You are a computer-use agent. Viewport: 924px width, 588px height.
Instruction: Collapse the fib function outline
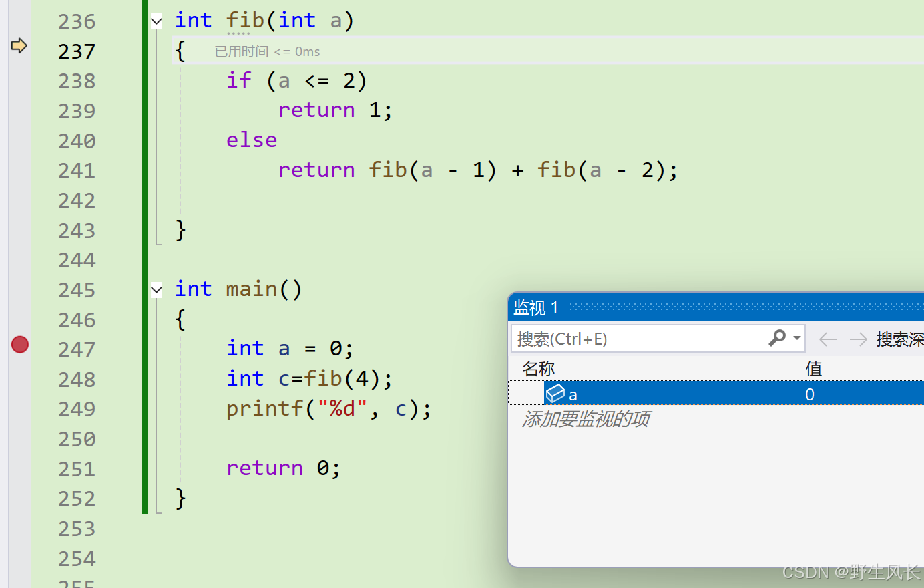point(156,21)
